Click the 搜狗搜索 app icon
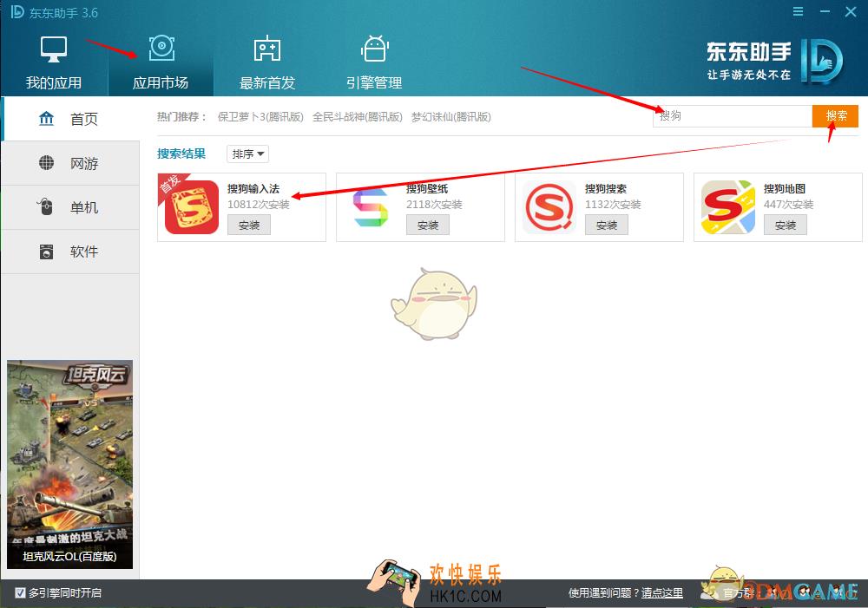 (549, 207)
